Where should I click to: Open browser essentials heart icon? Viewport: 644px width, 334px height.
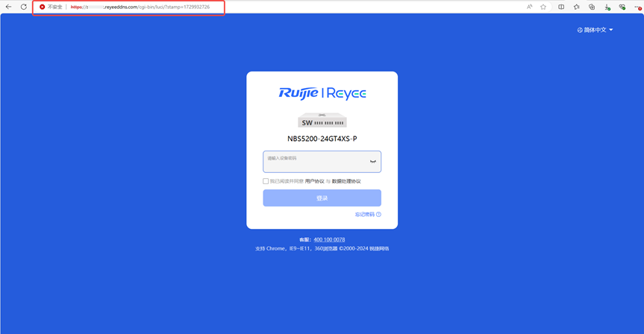(622, 7)
